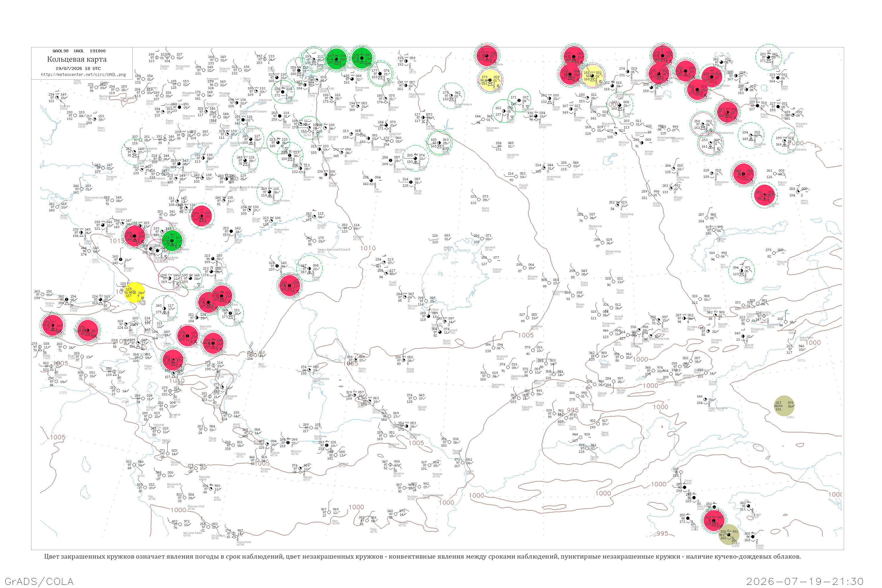Click the "QAOL98 UAOL 191800" header code
The width and height of the screenshot is (882, 588).
pyautogui.click(x=79, y=51)
